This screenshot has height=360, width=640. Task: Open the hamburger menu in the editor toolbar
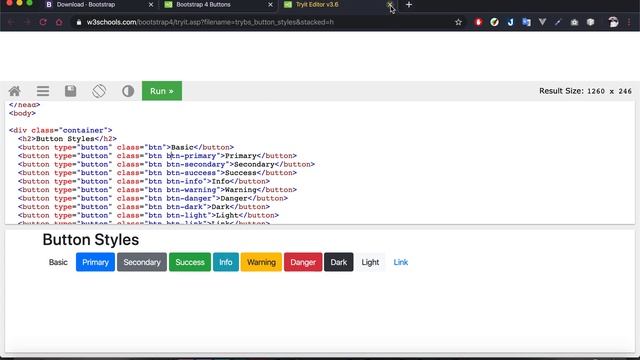(43, 91)
